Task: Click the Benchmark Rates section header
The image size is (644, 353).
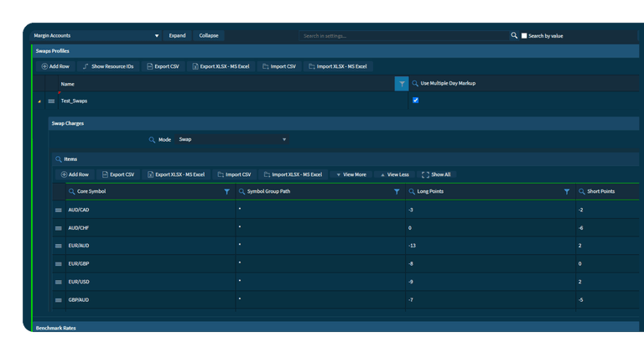Action: 335,328
